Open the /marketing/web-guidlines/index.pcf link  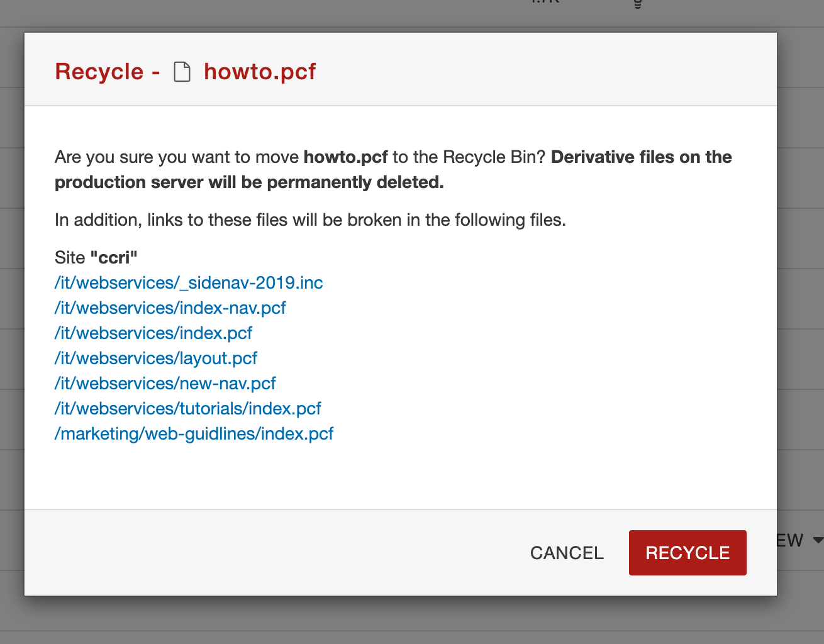(x=194, y=433)
